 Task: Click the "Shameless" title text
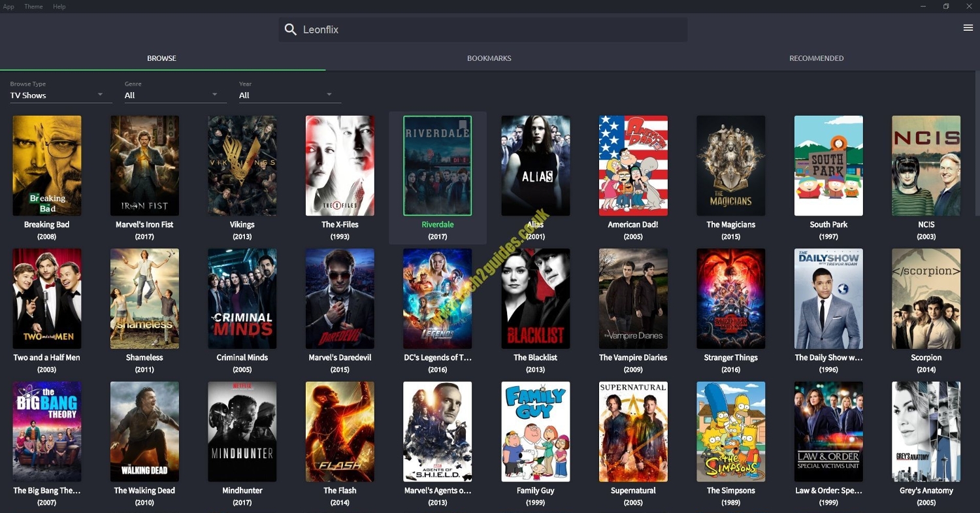click(x=144, y=357)
